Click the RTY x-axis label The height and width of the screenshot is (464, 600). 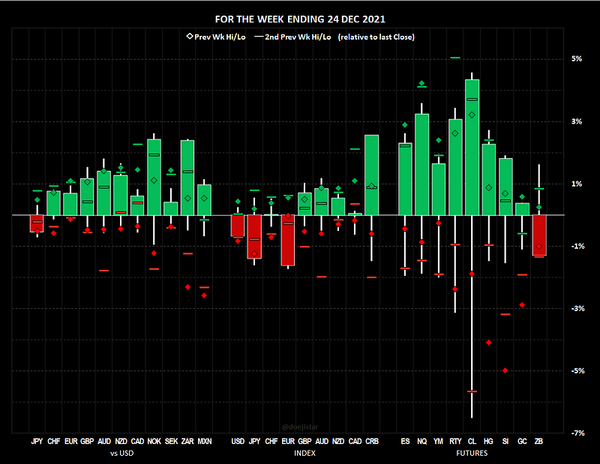(x=455, y=440)
